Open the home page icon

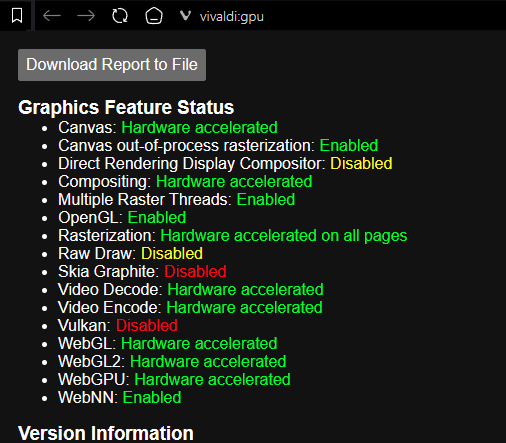click(x=154, y=16)
